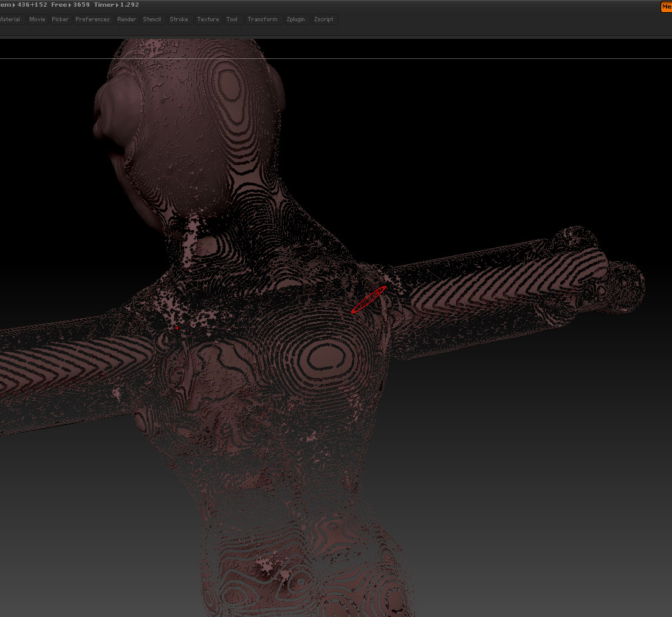The width and height of the screenshot is (672, 617).
Task: Open the Render menu
Action: click(x=126, y=19)
